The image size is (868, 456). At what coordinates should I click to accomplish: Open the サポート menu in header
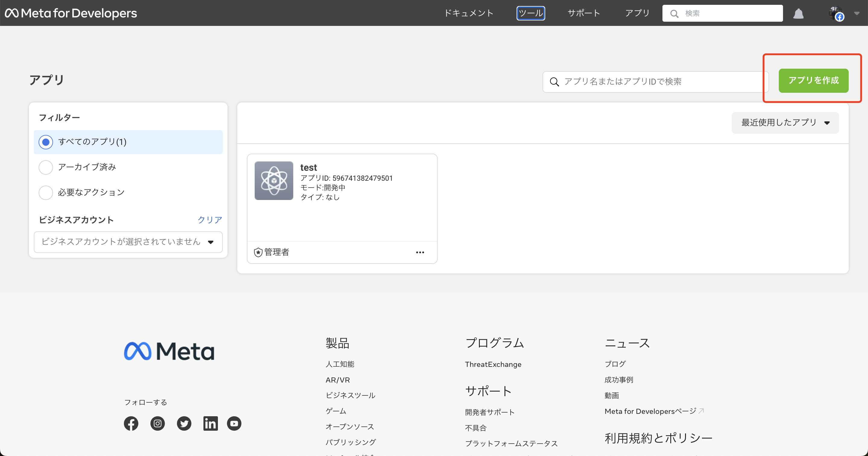click(x=584, y=13)
